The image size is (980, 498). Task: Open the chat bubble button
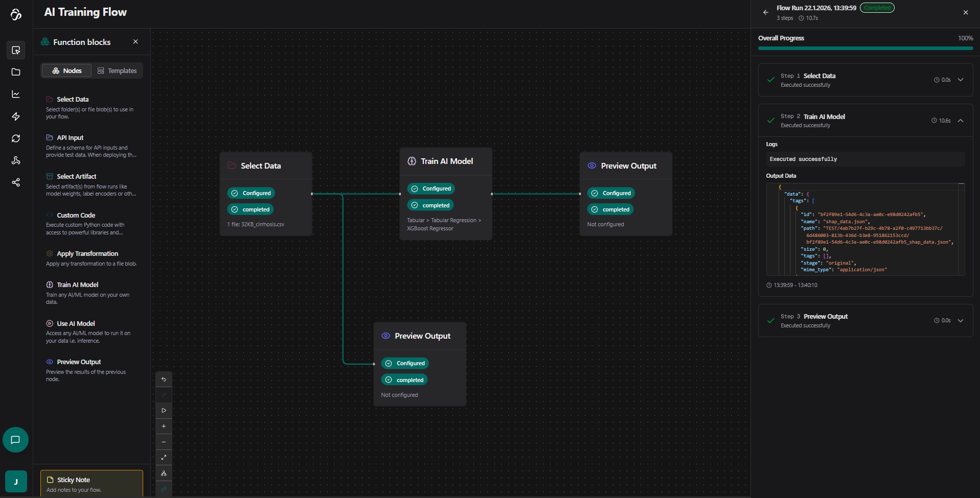[x=15, y=440]
